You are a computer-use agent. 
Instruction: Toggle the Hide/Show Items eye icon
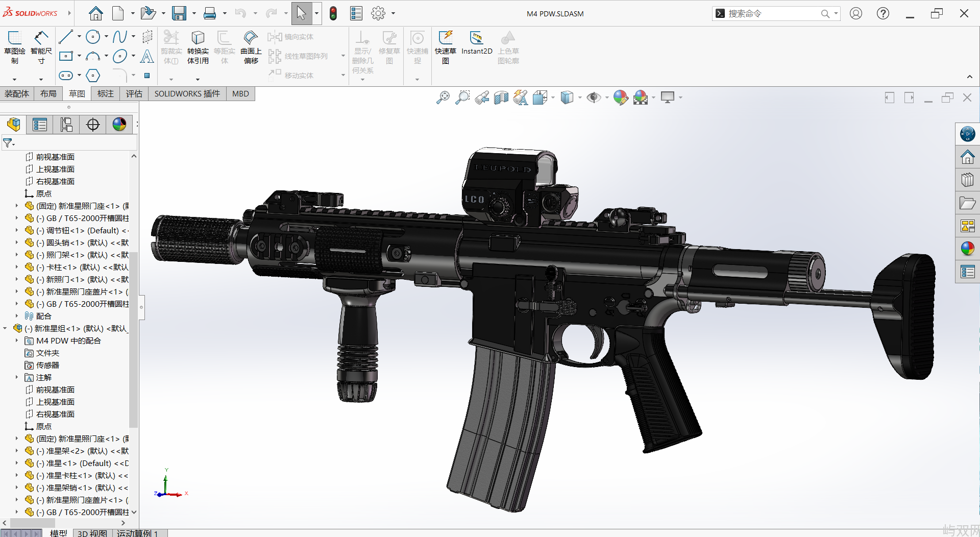click(x=593, y=97)
